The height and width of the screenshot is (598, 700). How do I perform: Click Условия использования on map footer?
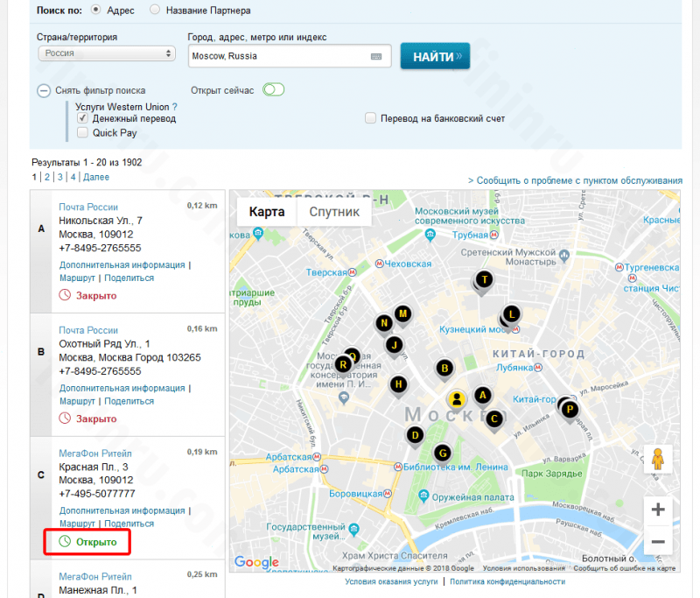523,568
